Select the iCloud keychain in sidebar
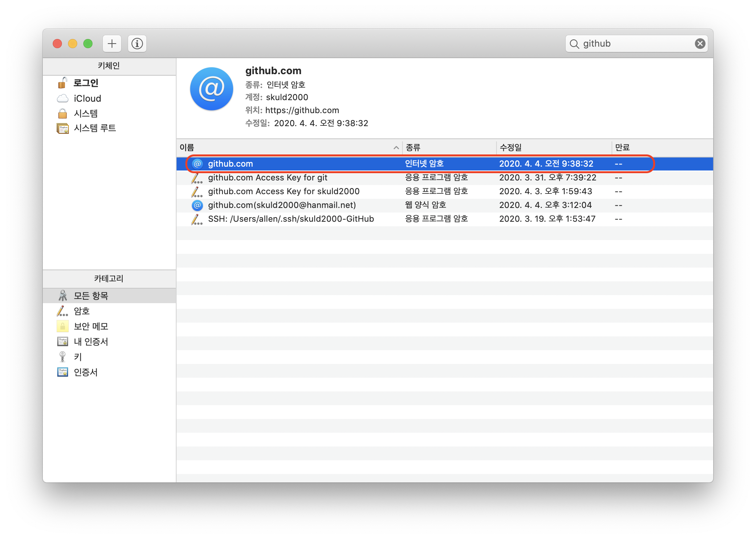Image resolution: width=756 pixels, height=539 pixels. (87, 99)
